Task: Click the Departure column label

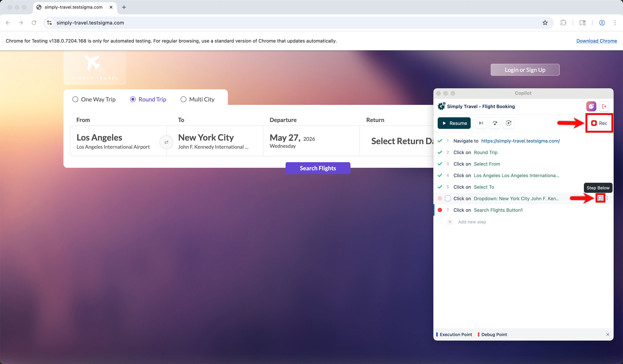Action: pyautogui.click(x=283, y=120)
